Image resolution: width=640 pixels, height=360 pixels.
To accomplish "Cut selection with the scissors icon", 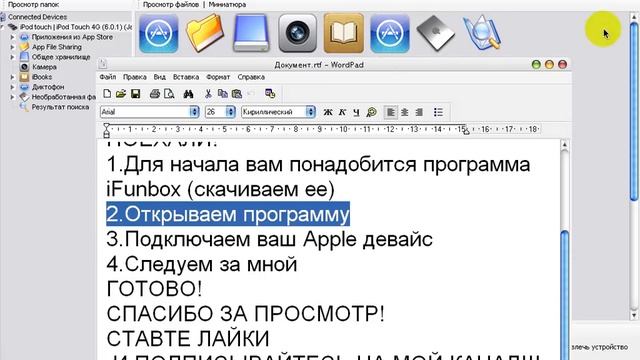I will click(x=208, y=94).
